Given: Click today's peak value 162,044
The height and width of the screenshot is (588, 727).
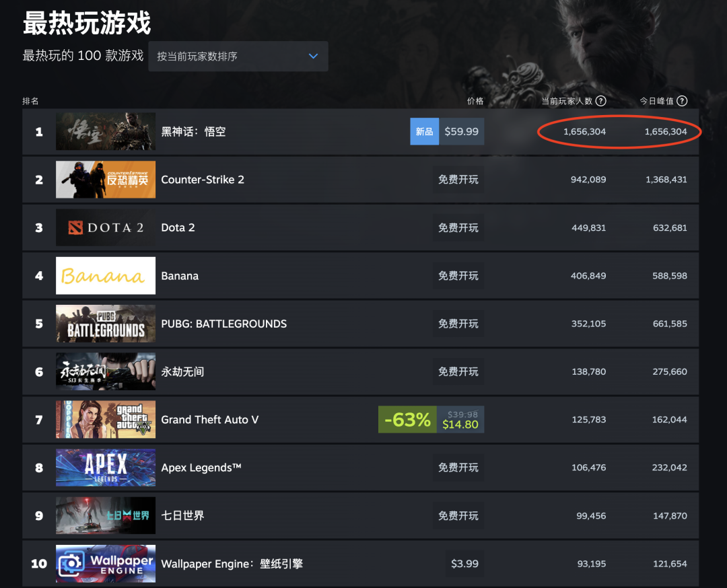Looking at the screenshot, I should coord(670,420).
